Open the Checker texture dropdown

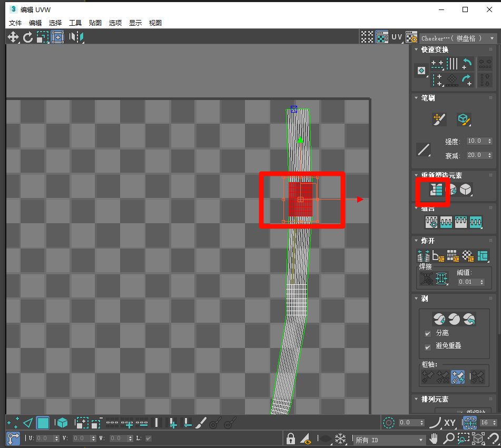point(458,38)
